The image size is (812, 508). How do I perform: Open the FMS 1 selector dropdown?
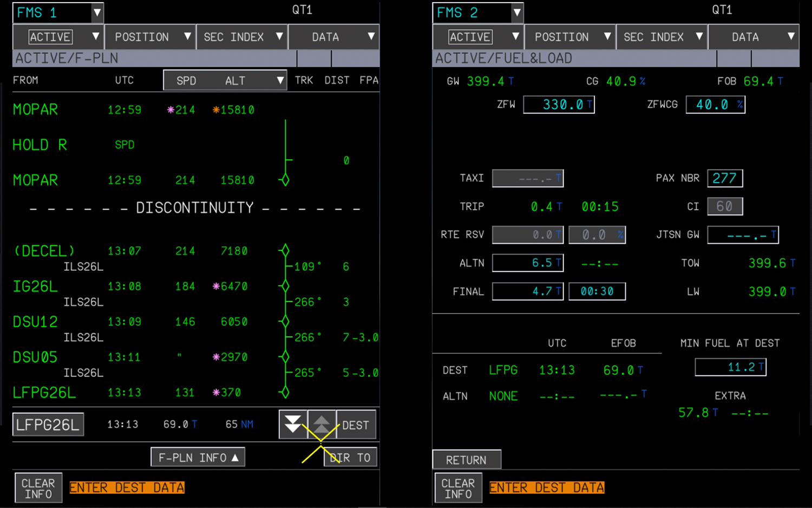point(58,12)
